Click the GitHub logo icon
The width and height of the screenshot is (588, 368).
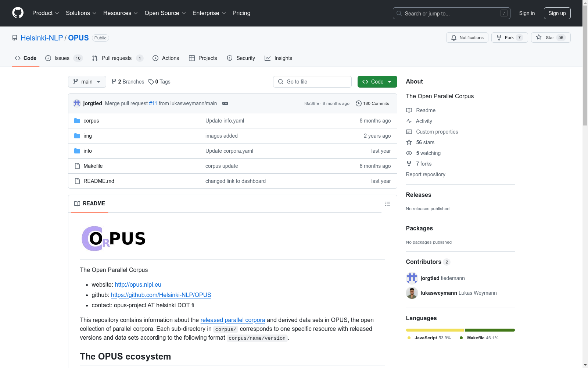pos(18,13)
